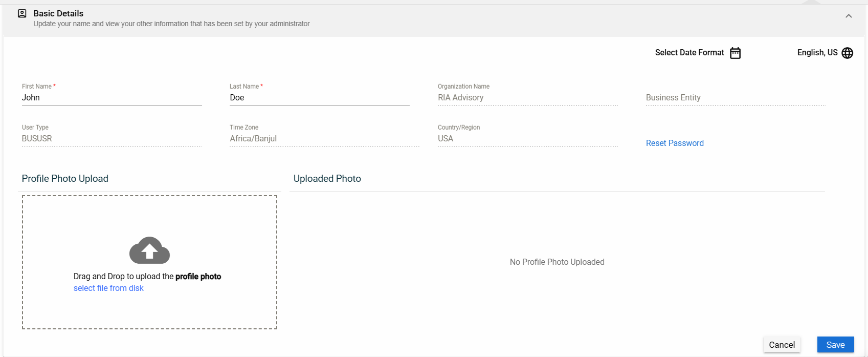Click the drag and drop upload text
868x357 pixels.
point(147,277)
